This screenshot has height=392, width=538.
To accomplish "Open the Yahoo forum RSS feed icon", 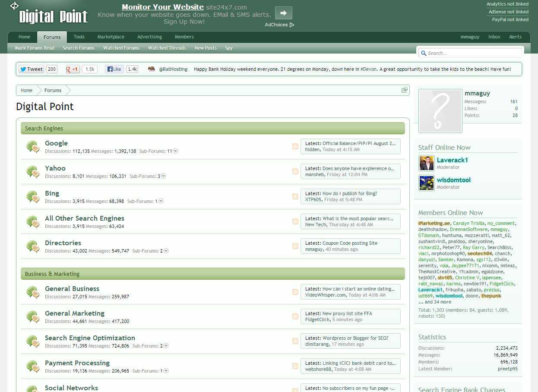I will 295,171.
